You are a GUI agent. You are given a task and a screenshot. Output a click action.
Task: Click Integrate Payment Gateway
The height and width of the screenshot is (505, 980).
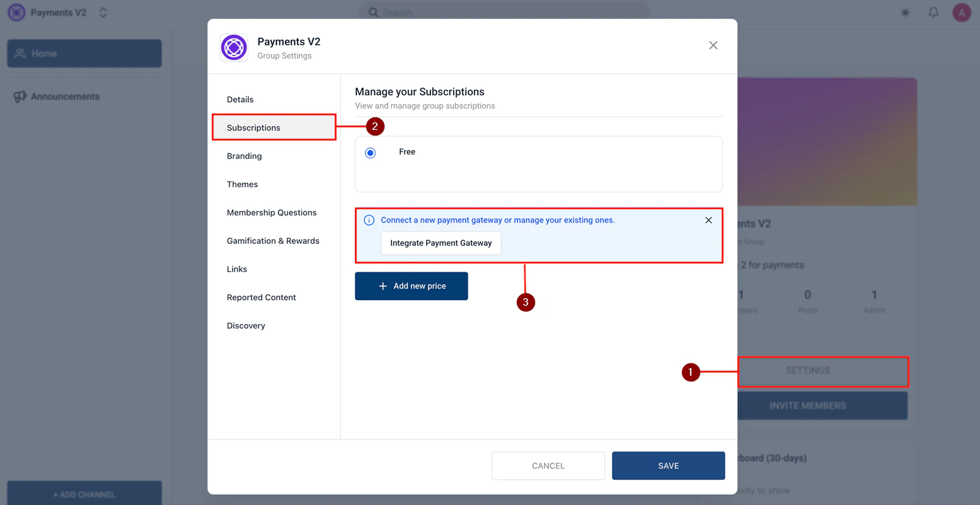(x=441, y=243)
